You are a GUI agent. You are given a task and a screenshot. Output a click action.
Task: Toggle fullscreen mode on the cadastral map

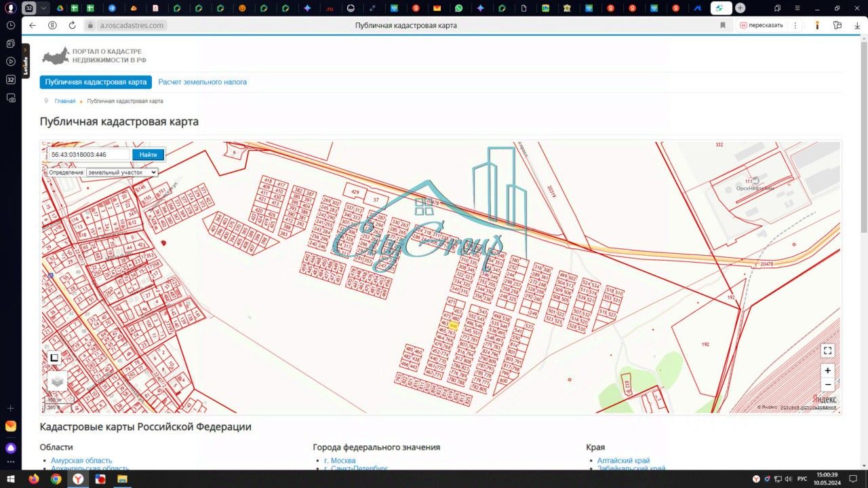[x=827, y=350]
